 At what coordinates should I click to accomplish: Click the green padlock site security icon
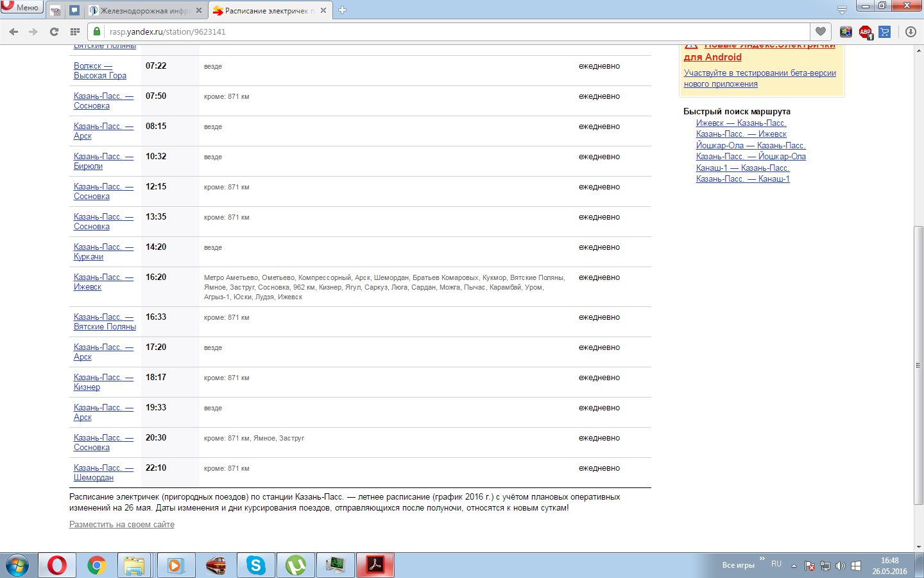[97, 31]
